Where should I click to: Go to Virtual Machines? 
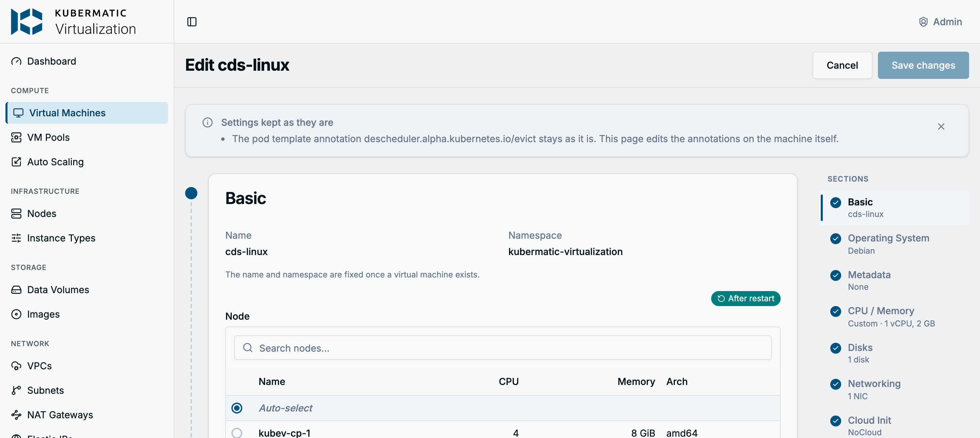(87, 113)
